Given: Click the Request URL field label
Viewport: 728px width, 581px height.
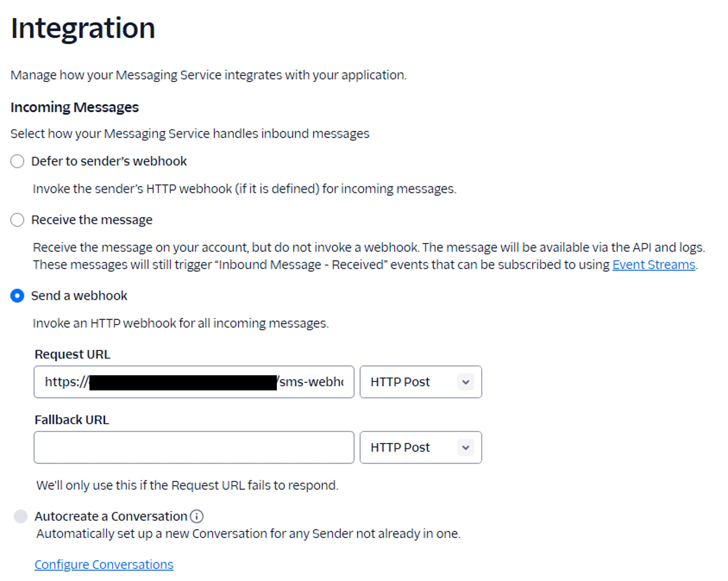Looking at the screenshot, I should pos(72,354).
